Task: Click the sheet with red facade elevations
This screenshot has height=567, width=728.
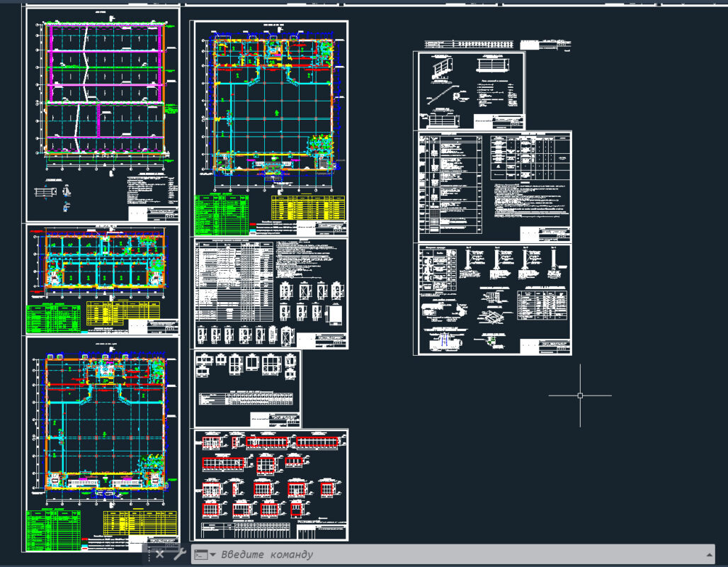Action: [x=270, y=484]
